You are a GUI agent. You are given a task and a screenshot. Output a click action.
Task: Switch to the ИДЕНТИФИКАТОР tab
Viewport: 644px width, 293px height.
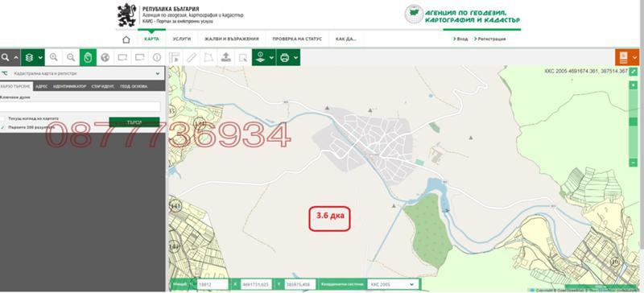69,86
